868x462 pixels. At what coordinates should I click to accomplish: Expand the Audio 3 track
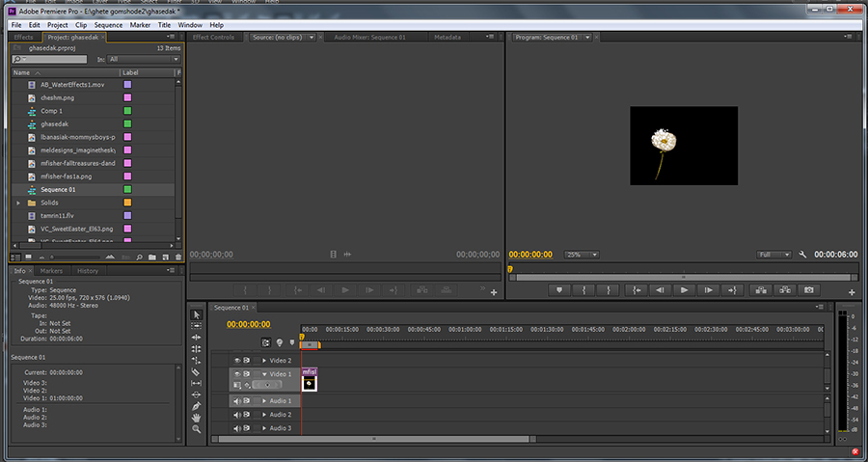point(264,428)
